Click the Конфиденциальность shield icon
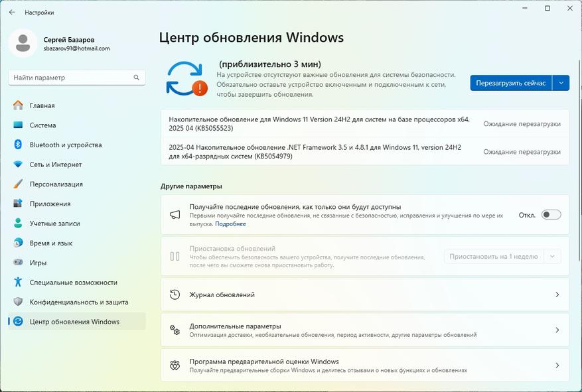Viewport: 582px width, 392px height. 18,302
